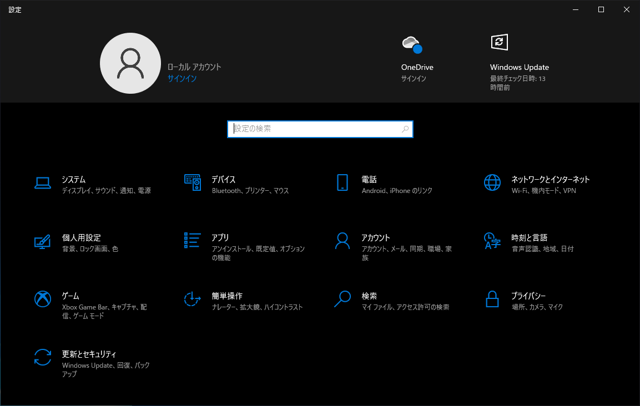Open the アプリ list icon
This screenshot has height=406, width=640.
point(192,240)
